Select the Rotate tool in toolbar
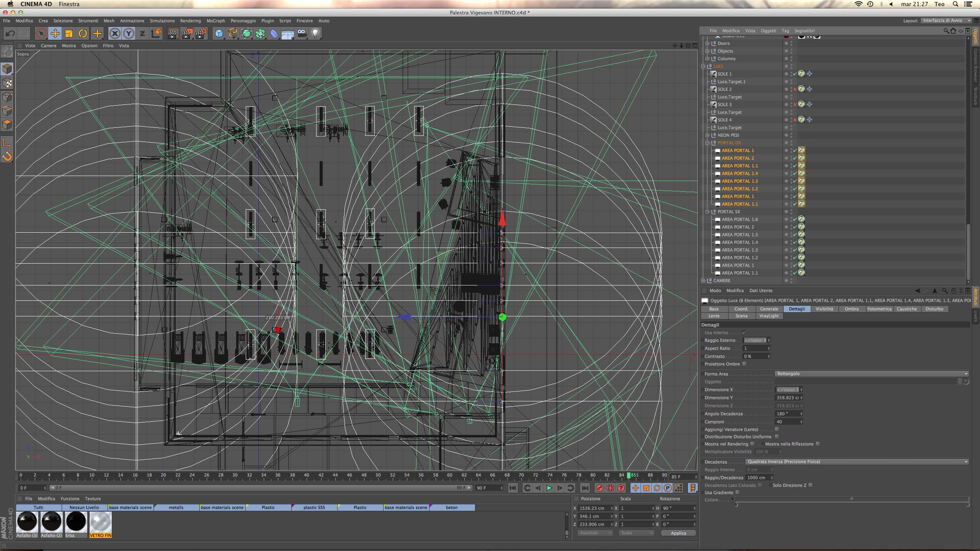This screenshot has height=551, width=980. (83, 34)
